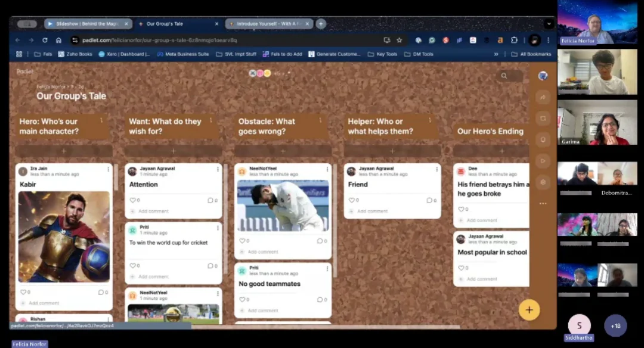Like the Attention post by Jayaan Agrawal
The width and height of the screenshot is (644, 348).
pyautogui.click(x=132, y=200)
